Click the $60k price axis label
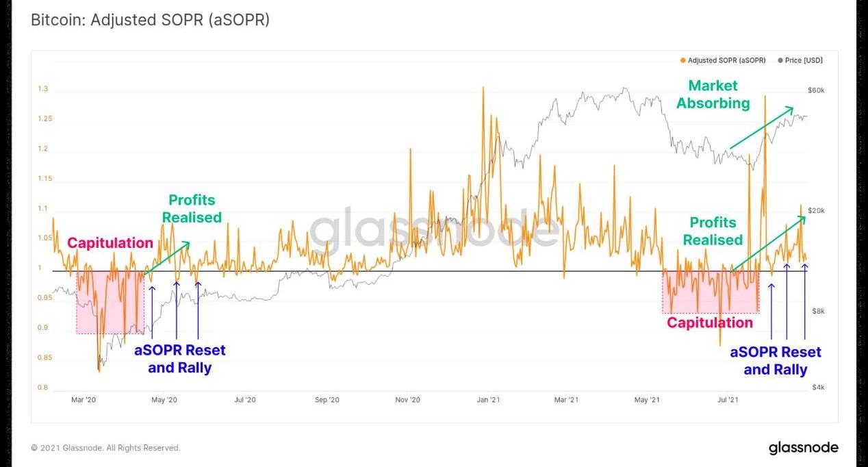 pyautogui.click(x=816, y=90)
